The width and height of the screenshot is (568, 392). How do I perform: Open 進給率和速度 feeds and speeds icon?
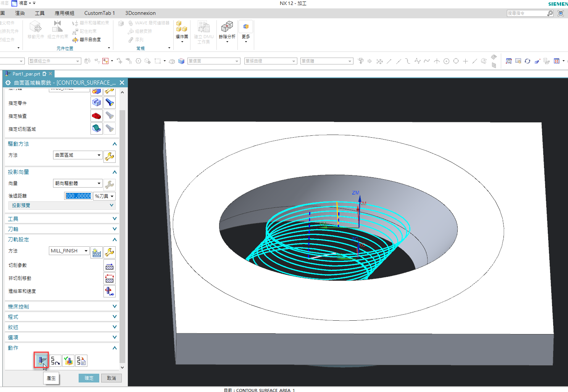point(110,292)
